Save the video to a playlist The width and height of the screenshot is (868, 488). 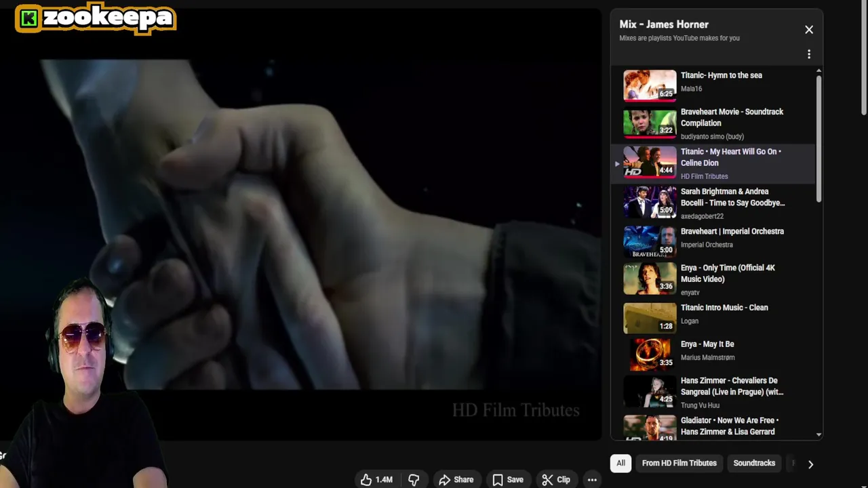tap(507, 479)
